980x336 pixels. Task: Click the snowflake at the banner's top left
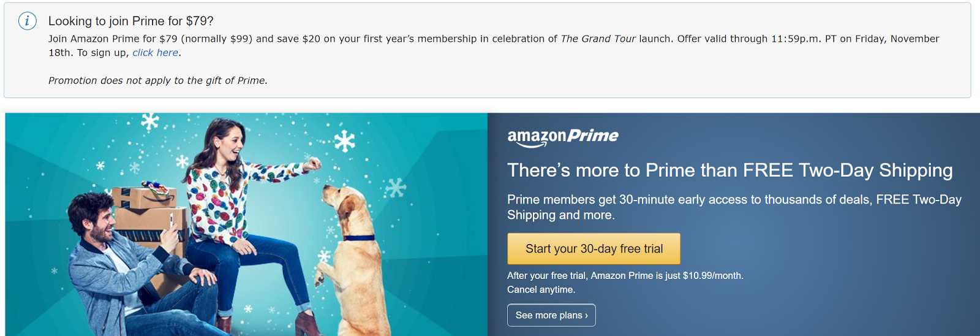(150, 121)
